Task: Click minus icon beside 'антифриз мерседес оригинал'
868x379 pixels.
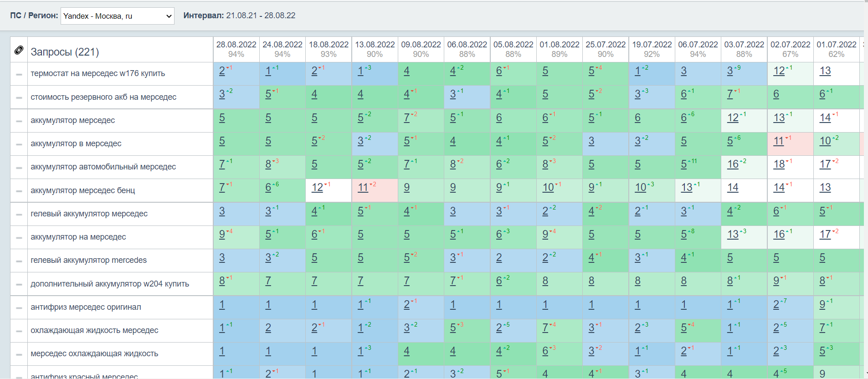Action: click(x=19, y=308)
